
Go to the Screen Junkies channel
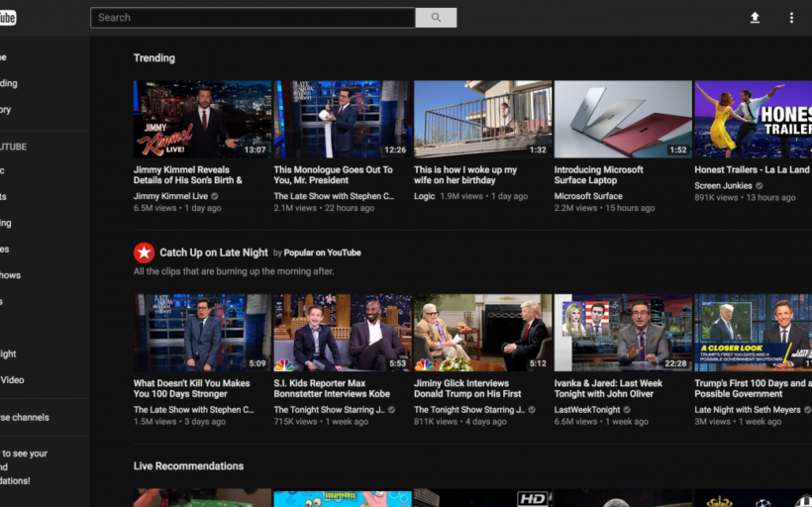click(723, 185)
